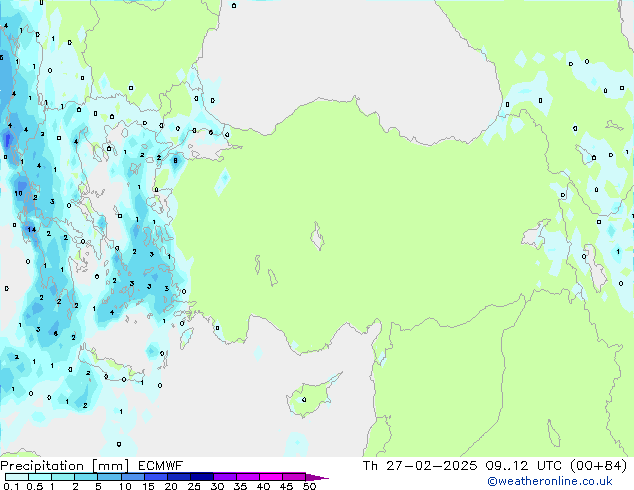Select the 1–2 mm legend color box
Viewport: 634px width, 490px height.
pos(63,477)
